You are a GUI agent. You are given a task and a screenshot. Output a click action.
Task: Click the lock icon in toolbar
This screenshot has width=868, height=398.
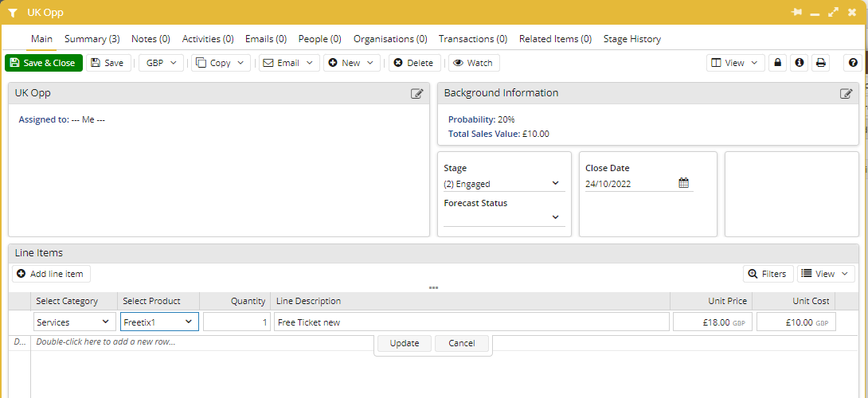tap(777, 63)
